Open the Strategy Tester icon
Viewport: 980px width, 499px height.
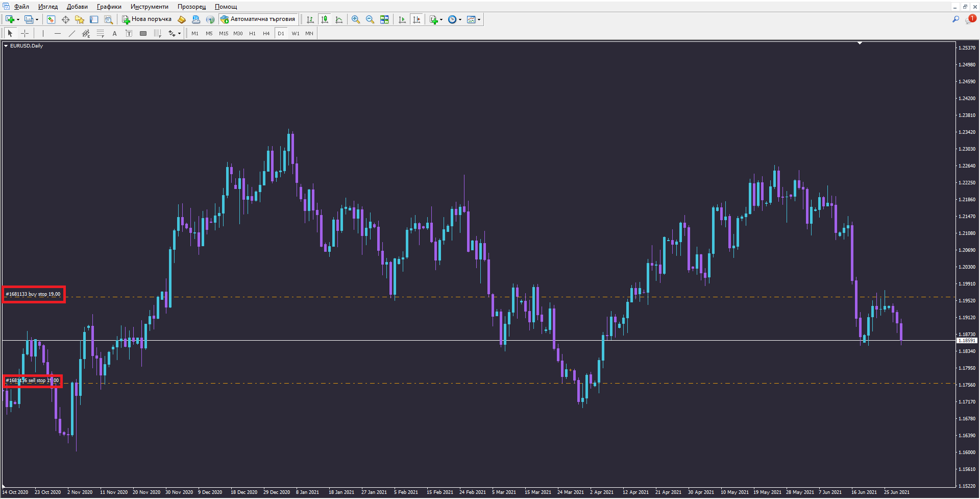coord(108,19)
